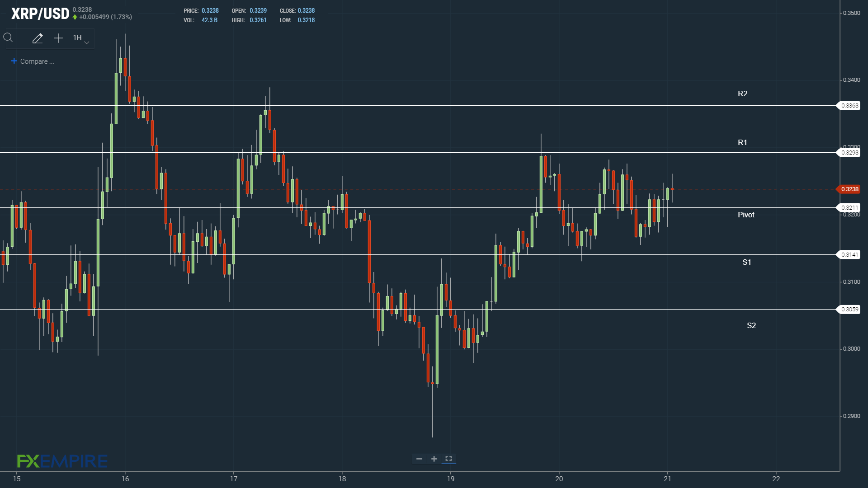Toggle fullscreen chart view icon
Screen dimensions: 868x488
click(x=448, y=459)
